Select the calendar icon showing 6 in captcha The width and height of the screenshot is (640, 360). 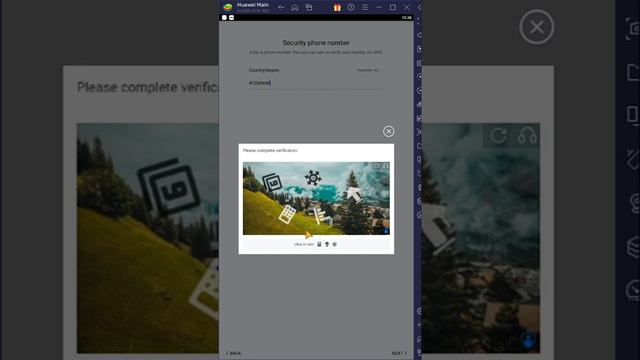pyautogui.click(x=272, y=182)
